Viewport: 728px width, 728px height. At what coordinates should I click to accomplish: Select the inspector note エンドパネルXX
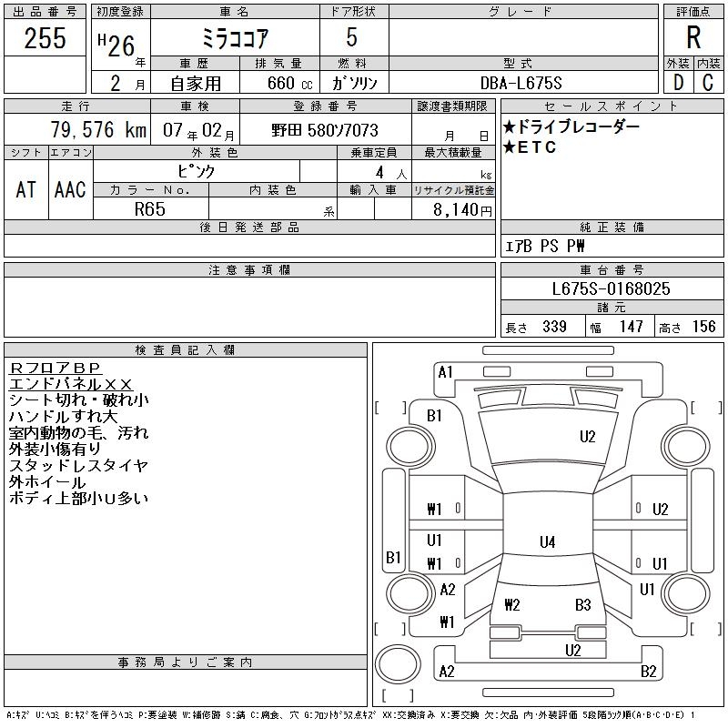click(71, 384)
